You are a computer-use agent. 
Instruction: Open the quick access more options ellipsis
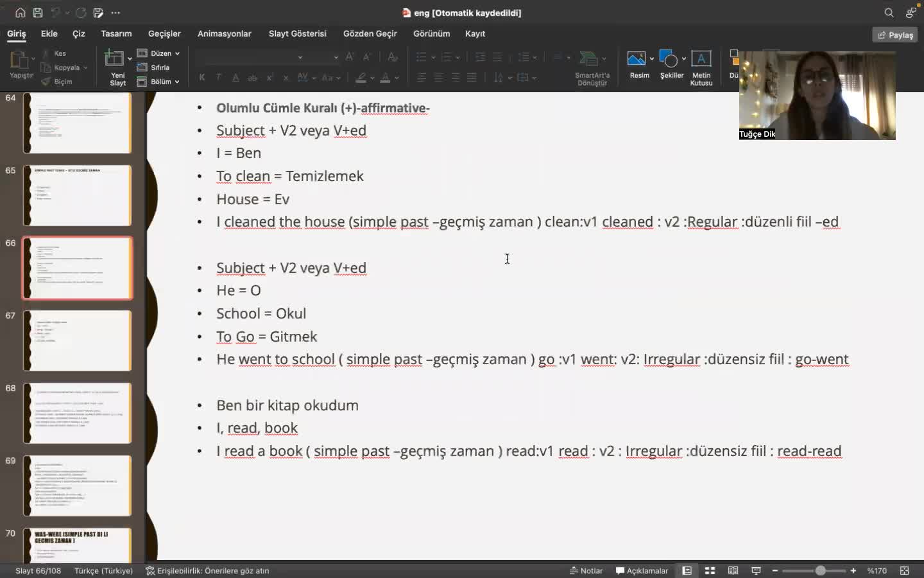click(x=116, y=13)
